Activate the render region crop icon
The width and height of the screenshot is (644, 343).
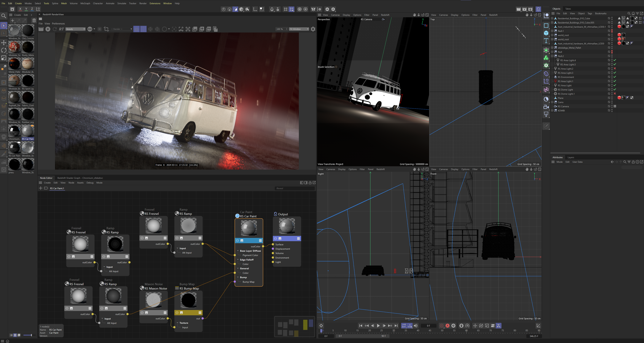click(106, 29)
